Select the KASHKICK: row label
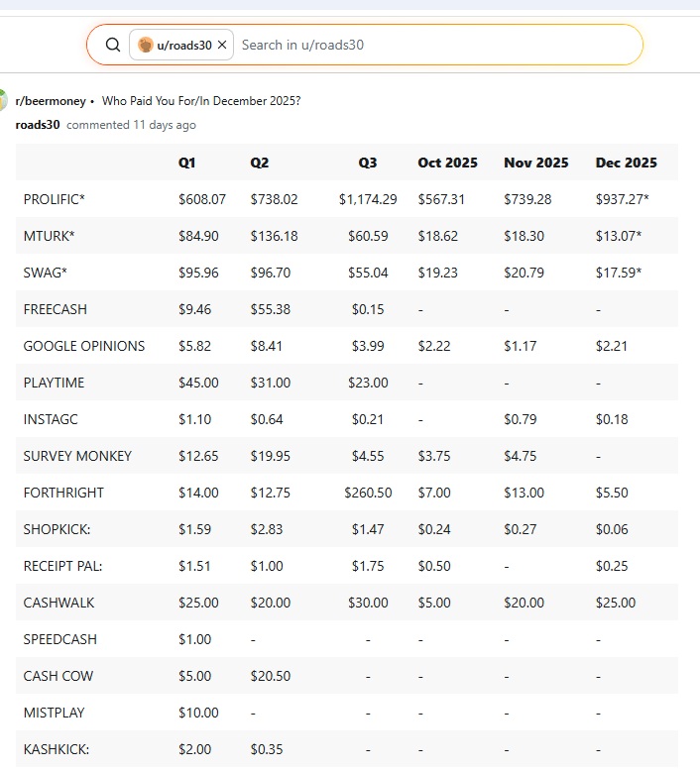700x772 pixels. [x=58, y=749]
